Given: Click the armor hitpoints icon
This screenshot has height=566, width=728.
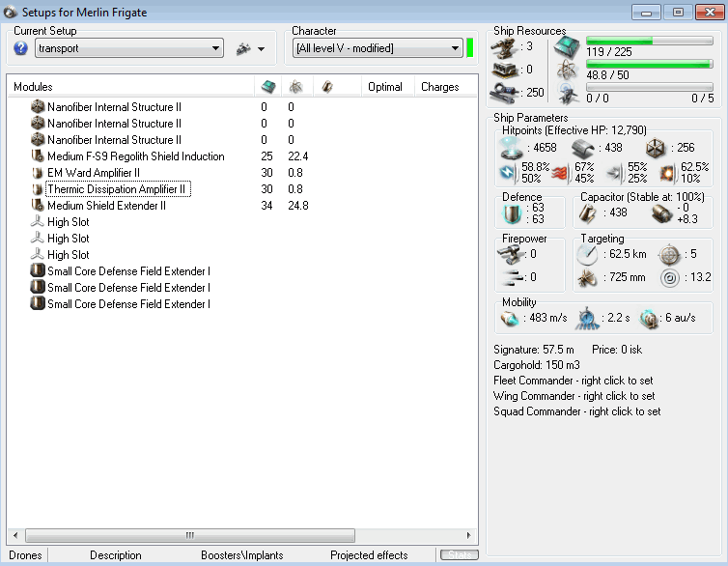Looking at the screenshot, I should (583, 148).
